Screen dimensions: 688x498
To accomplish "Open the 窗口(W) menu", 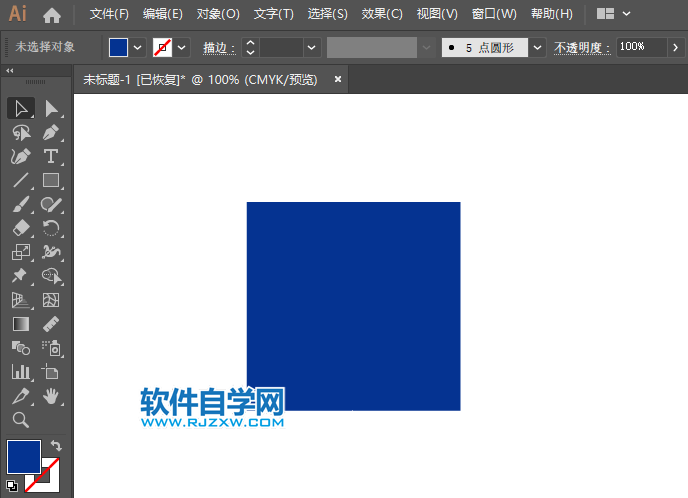I will click(x=494, y=14).
